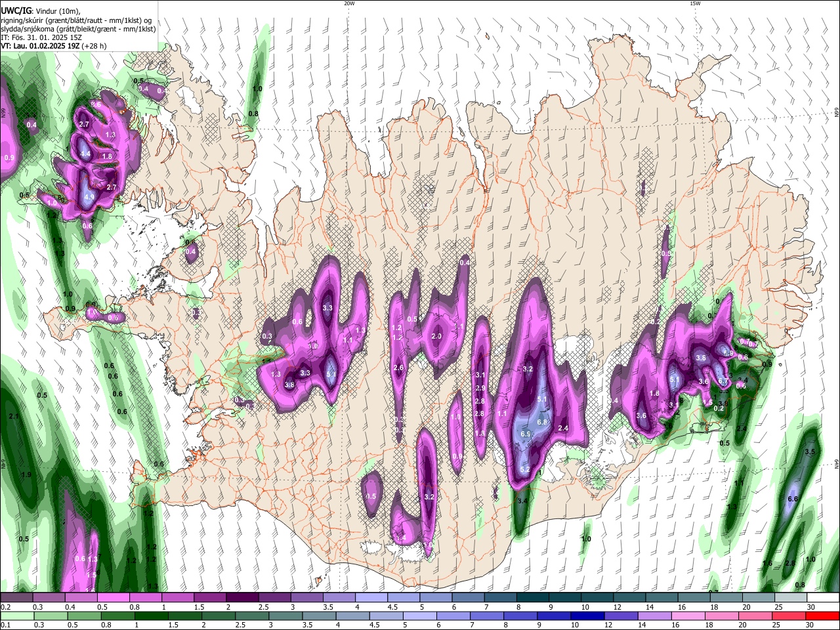
Task: Click the 'slydda/snjókoma' legend description line
Action: (x=78, y=29)
